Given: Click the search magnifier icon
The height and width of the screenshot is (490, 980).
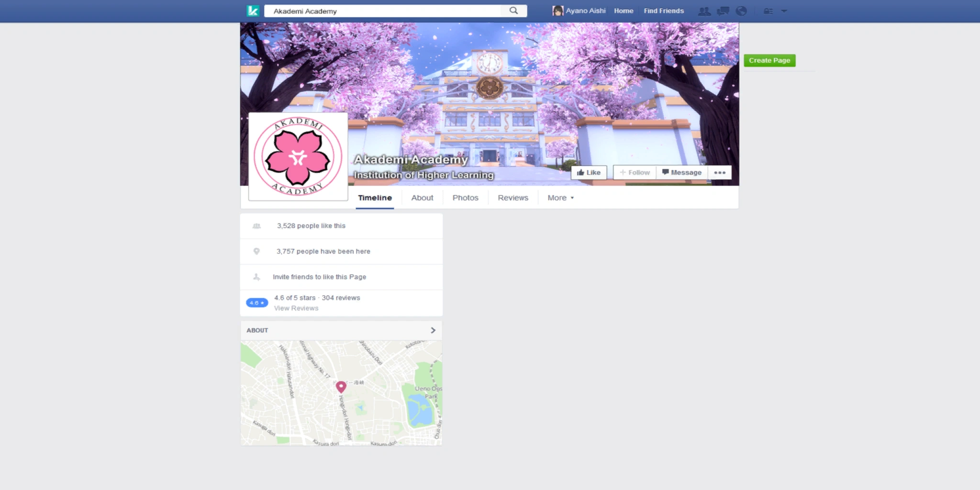Looking at the screenshot, I should click(513, 11).
